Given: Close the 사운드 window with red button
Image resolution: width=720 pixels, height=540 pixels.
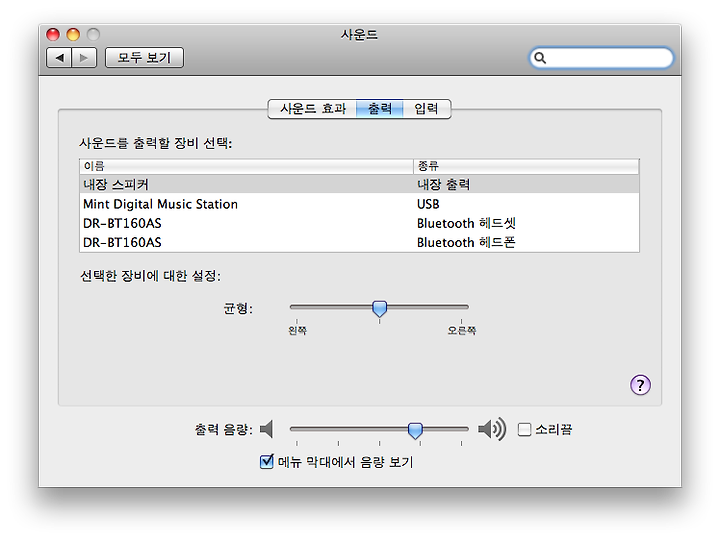Looking at the screenshot, I should (x=53, y=34).
